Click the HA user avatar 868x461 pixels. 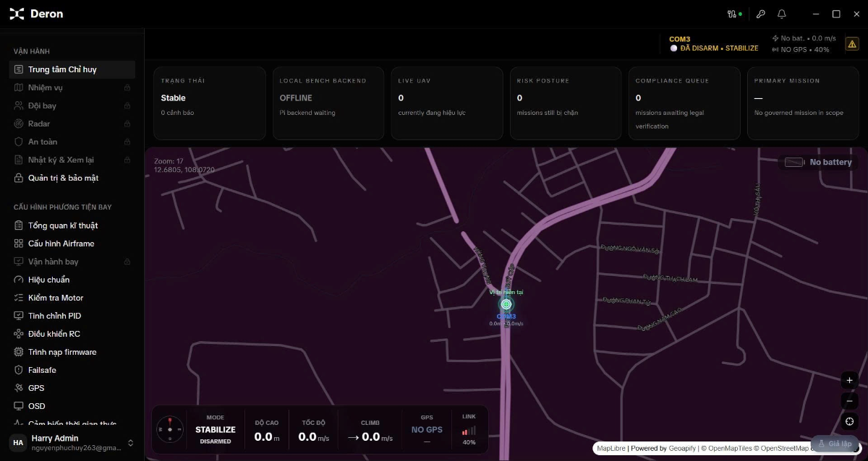17,443
